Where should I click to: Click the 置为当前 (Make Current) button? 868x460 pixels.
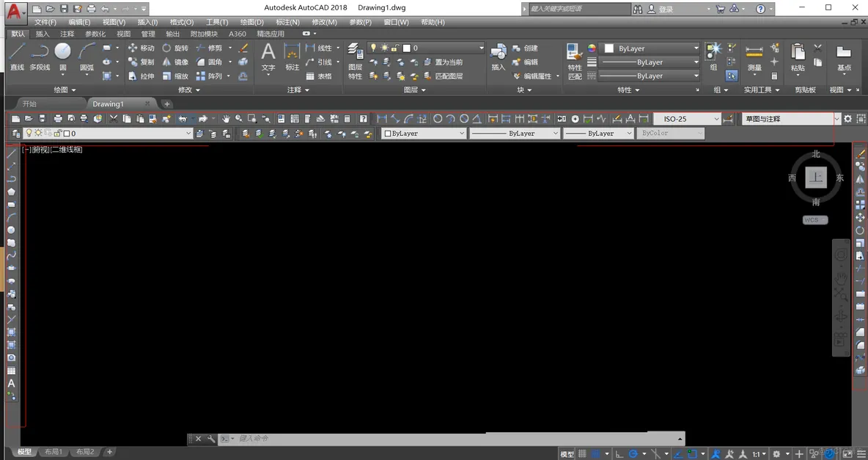point(444,62)
